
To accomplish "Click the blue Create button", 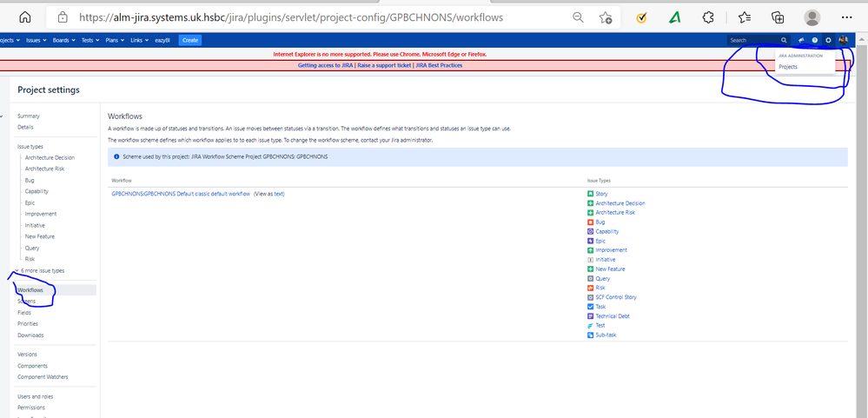I will click(x=190, y=41).
